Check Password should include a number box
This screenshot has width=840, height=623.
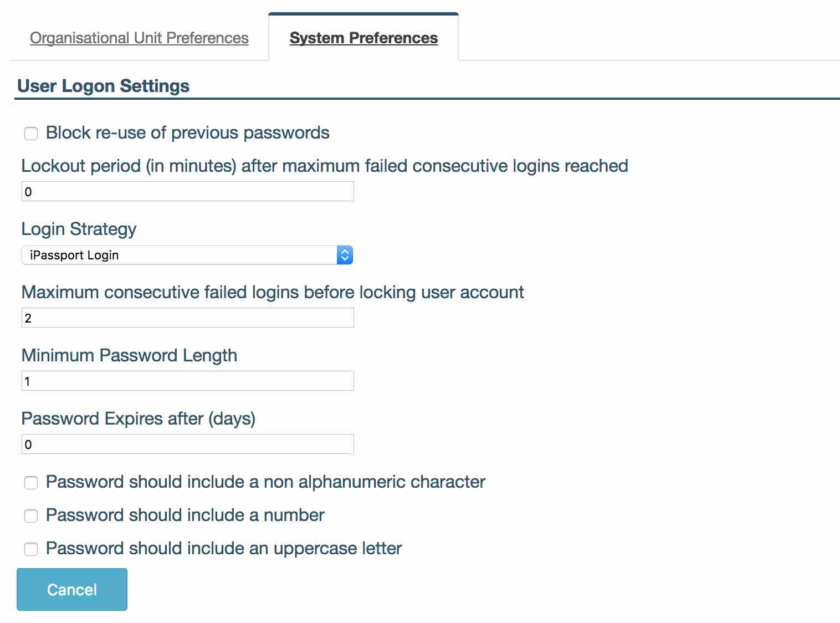tap(31, 515)
